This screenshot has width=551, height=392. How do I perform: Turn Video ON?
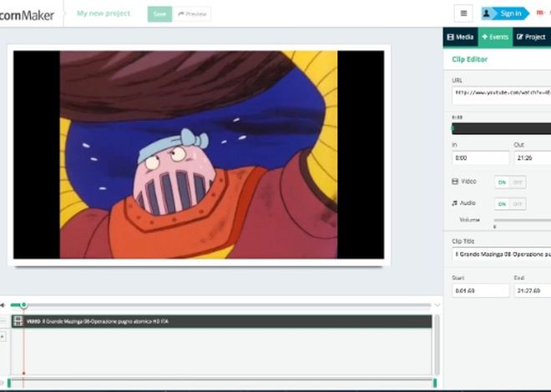(502, 182)
